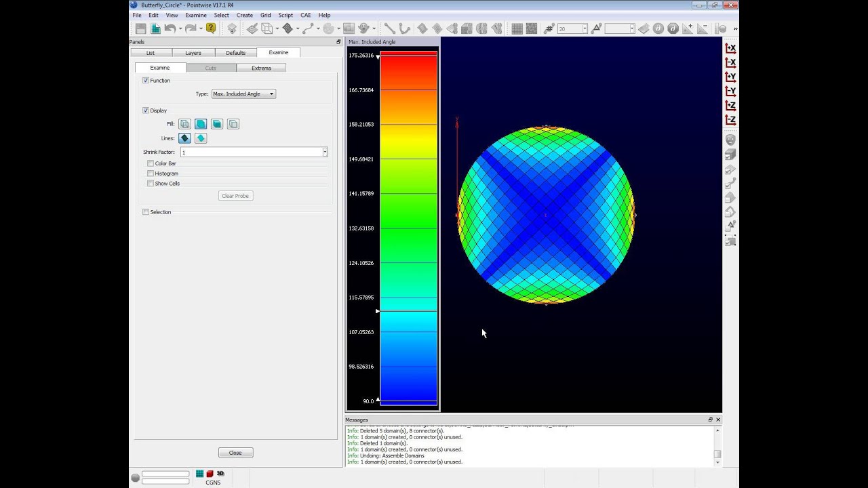Click the Save icon in the toolbar
Viewport: 868px width, 488px height.
coord(140,28)
